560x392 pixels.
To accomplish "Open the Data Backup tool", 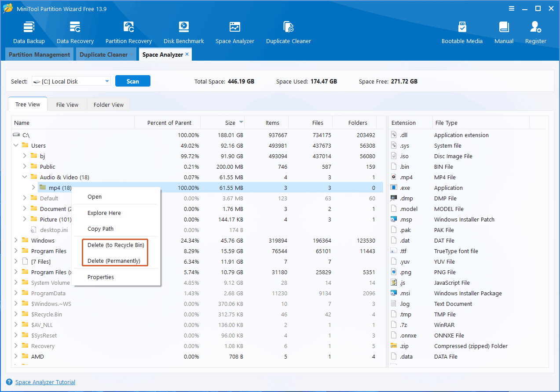I will (29, 32).
